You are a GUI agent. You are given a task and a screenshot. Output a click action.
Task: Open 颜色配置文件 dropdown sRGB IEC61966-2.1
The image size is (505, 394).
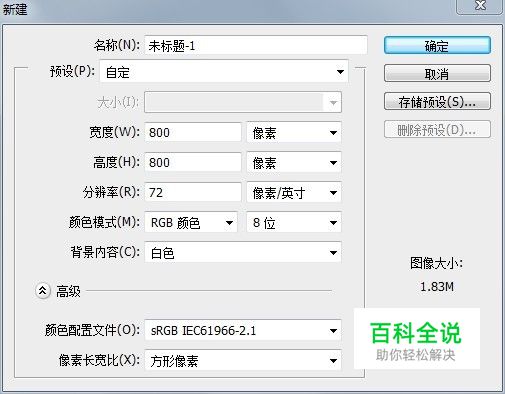point(243,330)
